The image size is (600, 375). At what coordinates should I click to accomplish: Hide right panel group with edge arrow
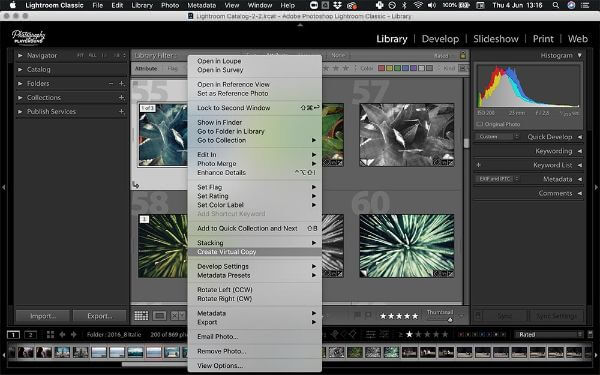tap(596, 188)
